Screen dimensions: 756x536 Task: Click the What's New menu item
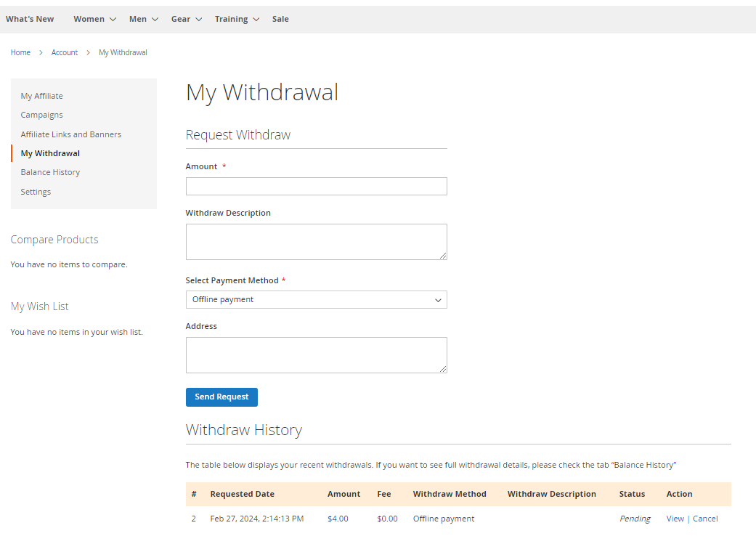tap(30, 20)
